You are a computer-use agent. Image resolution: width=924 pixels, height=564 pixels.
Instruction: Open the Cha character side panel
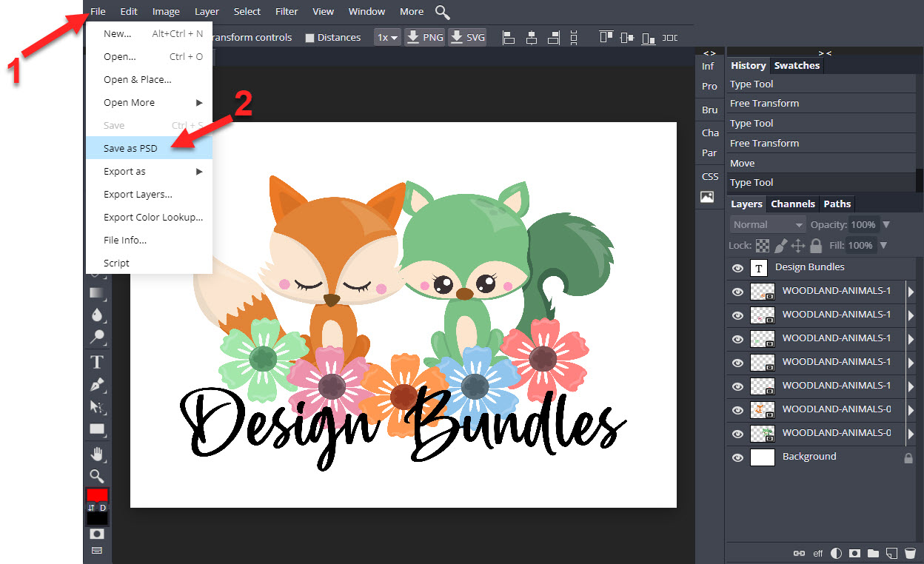click(x=709, y=132)
